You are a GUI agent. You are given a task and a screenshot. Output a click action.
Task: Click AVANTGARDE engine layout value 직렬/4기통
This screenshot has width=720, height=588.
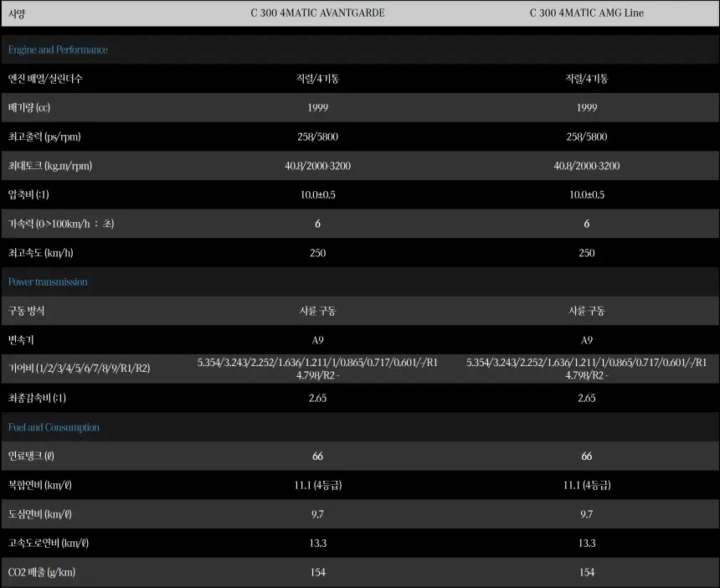[x=317, y=79]
